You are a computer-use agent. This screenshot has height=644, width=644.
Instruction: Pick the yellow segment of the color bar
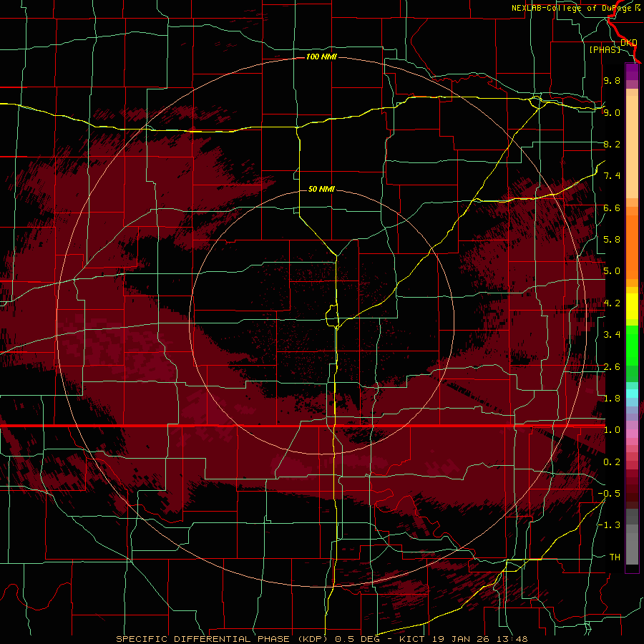click(632, 306)
